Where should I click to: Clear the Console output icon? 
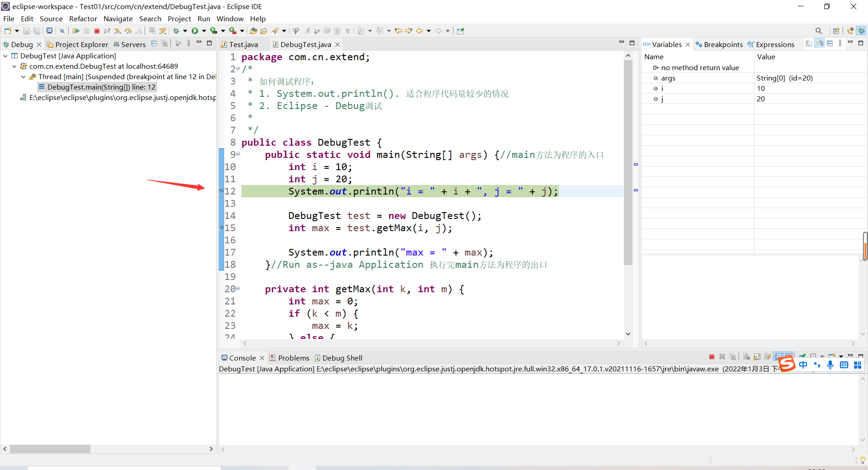coord(746,357)
